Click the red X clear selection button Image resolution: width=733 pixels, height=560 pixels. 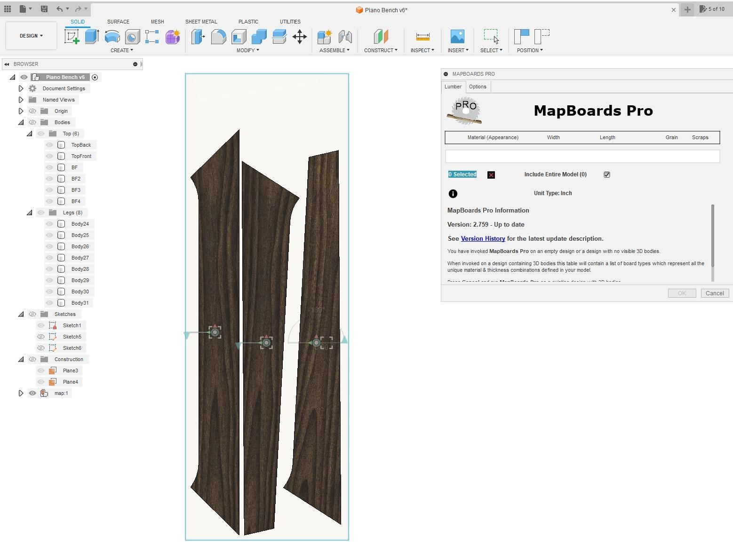point(491,175)
